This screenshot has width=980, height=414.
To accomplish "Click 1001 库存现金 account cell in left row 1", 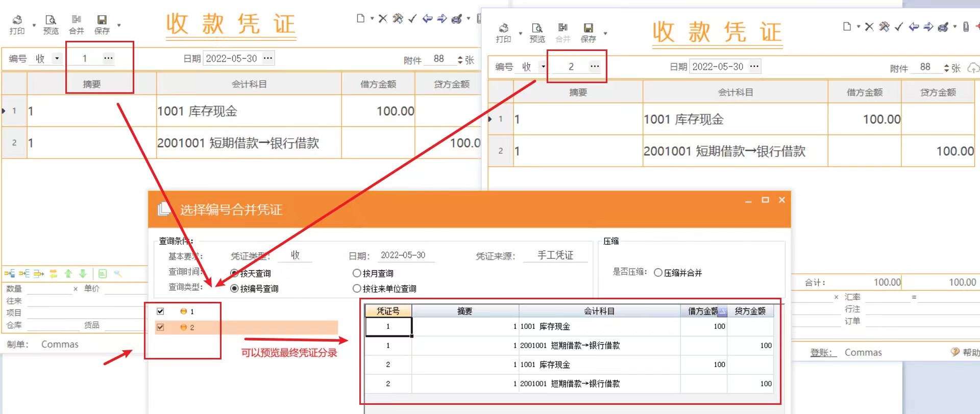I will pyautogui.click(x=249, y=111).
